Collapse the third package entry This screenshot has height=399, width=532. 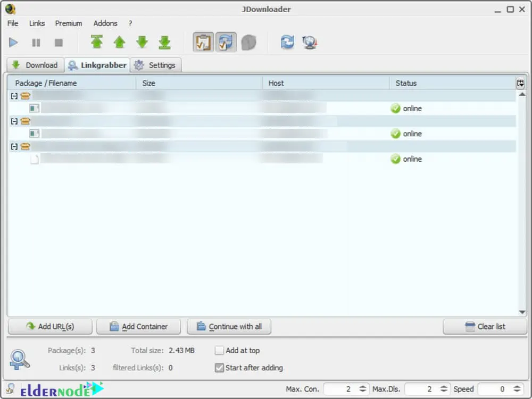tap(13, 146)
